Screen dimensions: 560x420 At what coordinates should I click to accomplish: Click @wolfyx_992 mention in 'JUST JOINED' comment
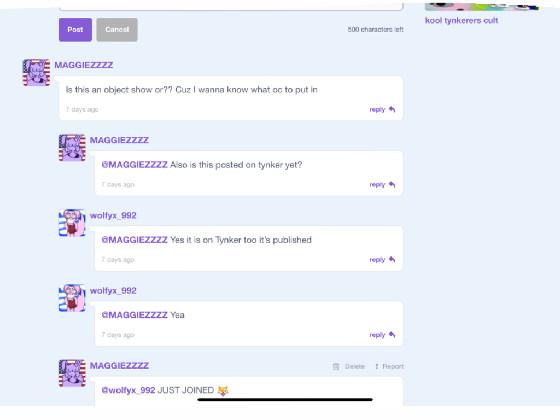pyautogui.click(x=129, y=390)
